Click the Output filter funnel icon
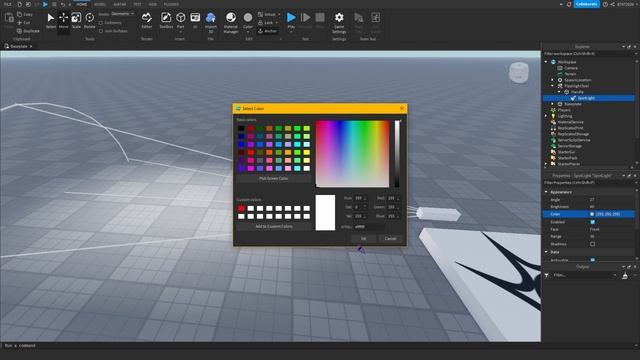The width and height of the screenshot is (640, 360). pos(547,276)
